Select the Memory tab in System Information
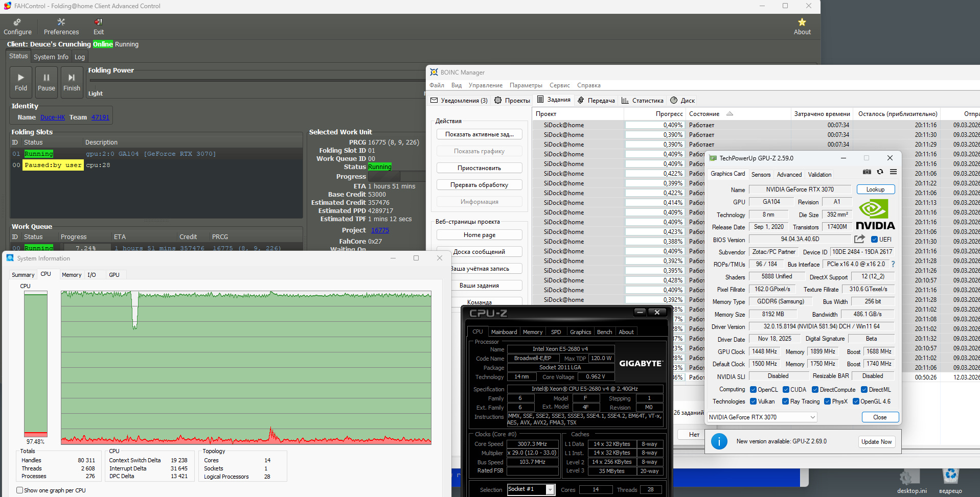 click(x=72, y=274)
